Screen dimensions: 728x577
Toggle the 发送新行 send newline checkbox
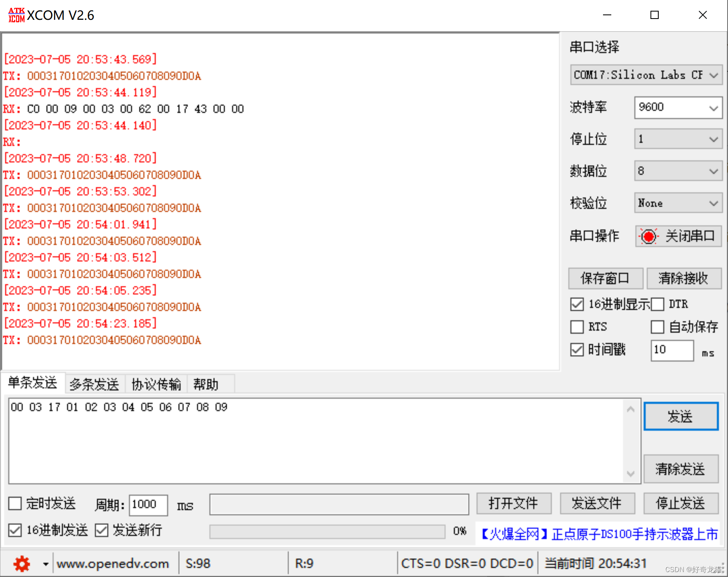101,530
